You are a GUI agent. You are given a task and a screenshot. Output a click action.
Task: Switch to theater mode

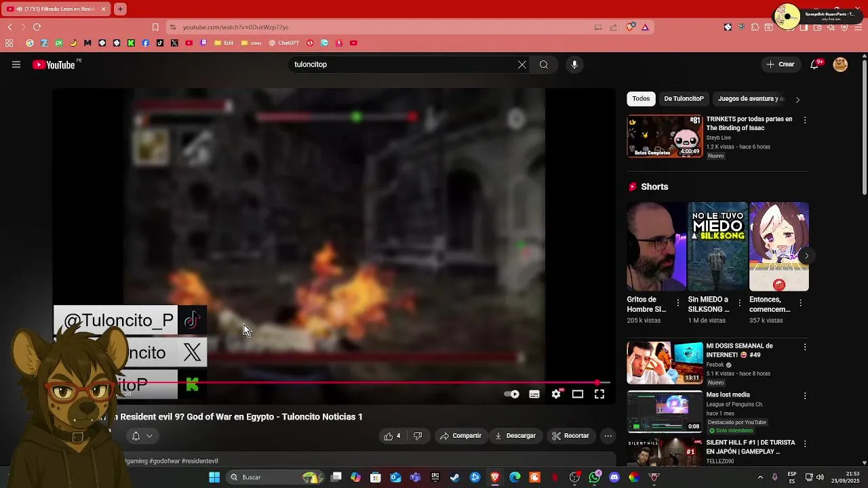[x=578, y=394]
